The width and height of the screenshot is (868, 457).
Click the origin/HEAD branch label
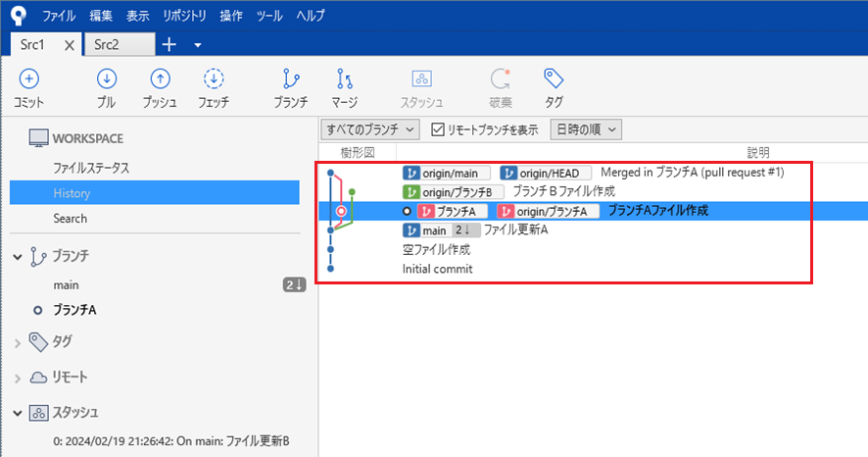pyautogui.click(x=546, y=174)
